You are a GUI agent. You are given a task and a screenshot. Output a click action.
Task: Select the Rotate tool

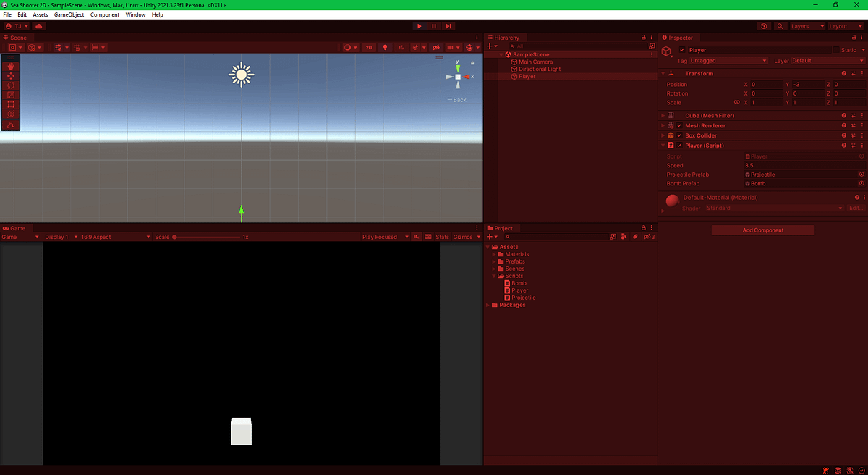click(11, 85)
